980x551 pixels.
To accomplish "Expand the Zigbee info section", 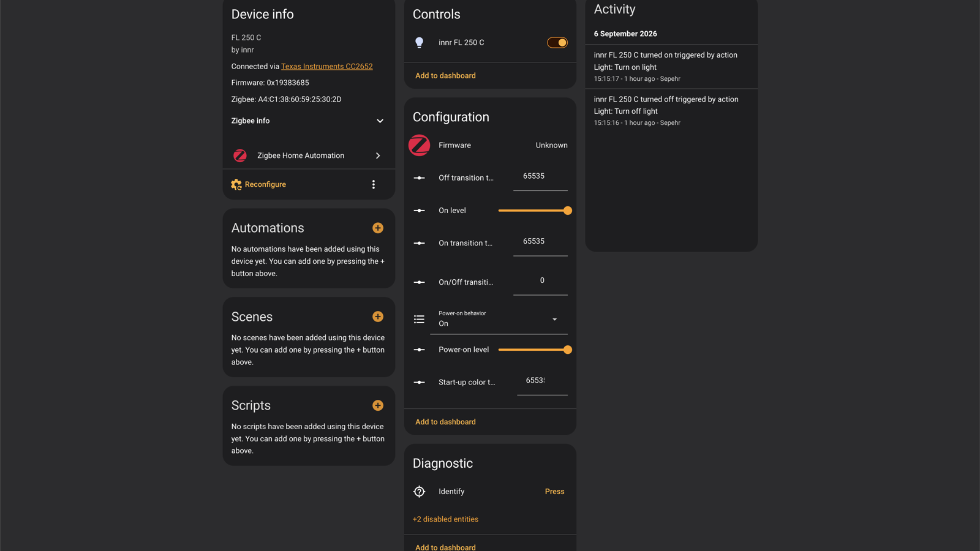I will (x=309, y=121).
